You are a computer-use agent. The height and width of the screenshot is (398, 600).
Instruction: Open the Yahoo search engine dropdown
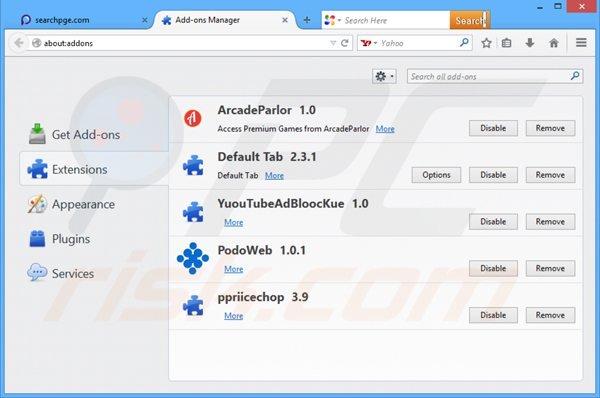point(369,43)
